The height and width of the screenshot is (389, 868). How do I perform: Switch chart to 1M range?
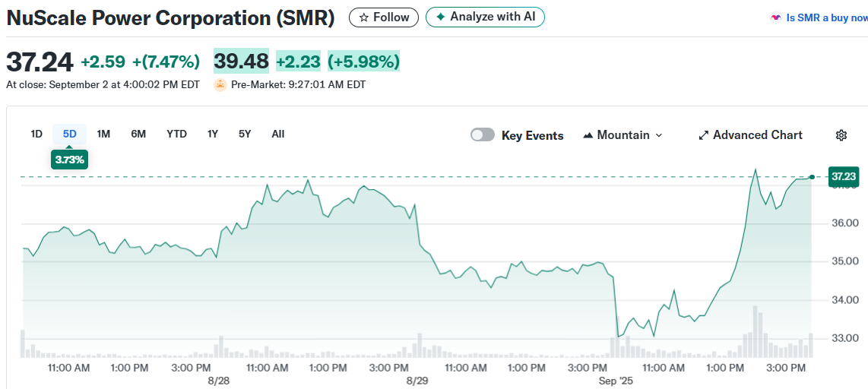103,134
